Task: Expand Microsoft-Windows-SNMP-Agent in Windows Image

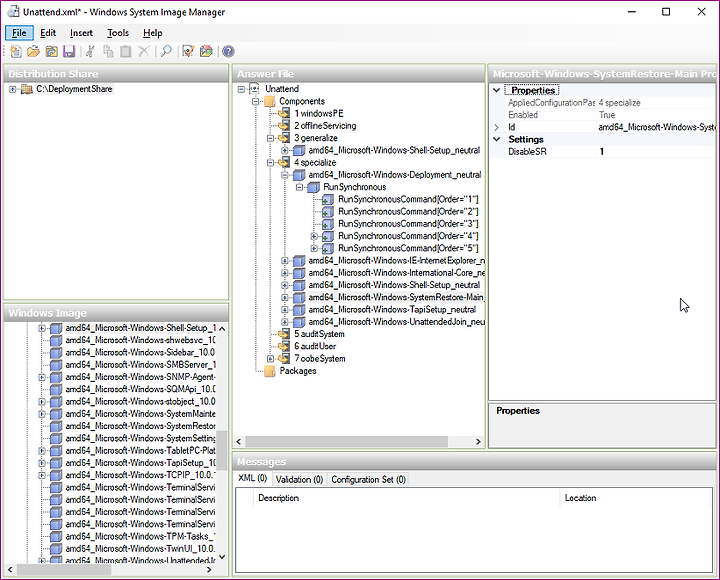Action: tap(42, 377)
